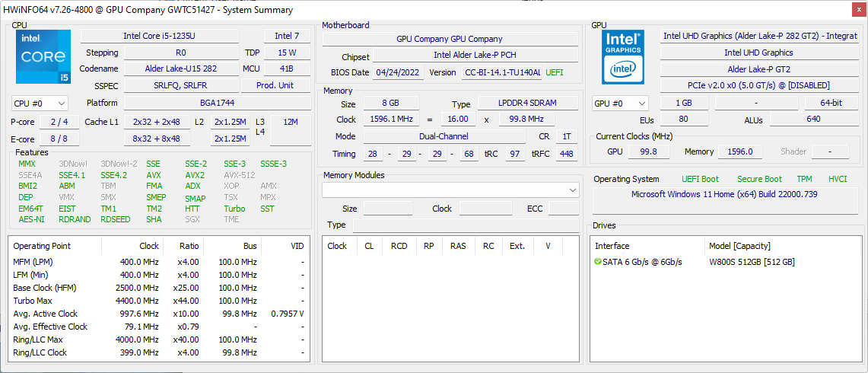Screen dimensions: 868x373
Task: Click the GPU Company GPU Company motherboard field
Action: pyautogui.click(x=450, y=39)
